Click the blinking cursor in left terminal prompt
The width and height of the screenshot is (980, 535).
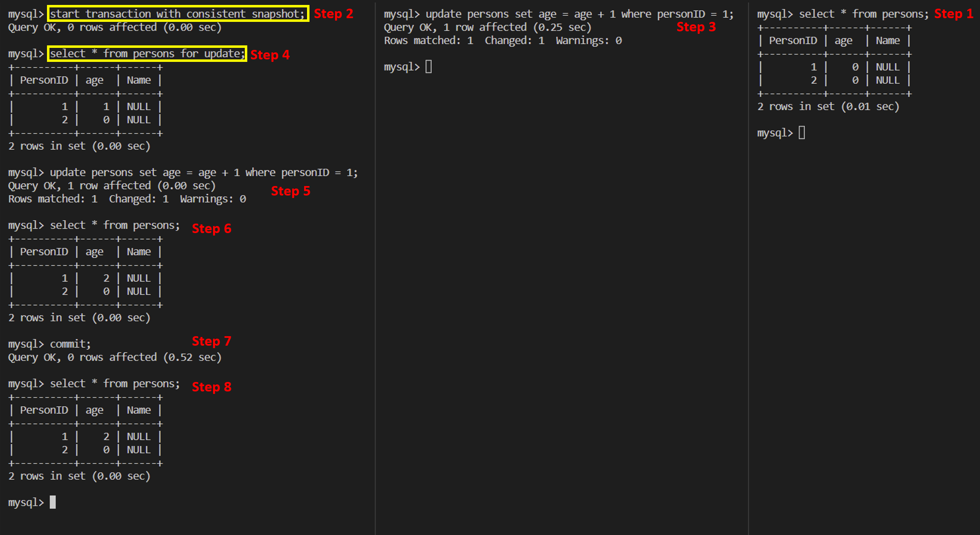(53, 502)
